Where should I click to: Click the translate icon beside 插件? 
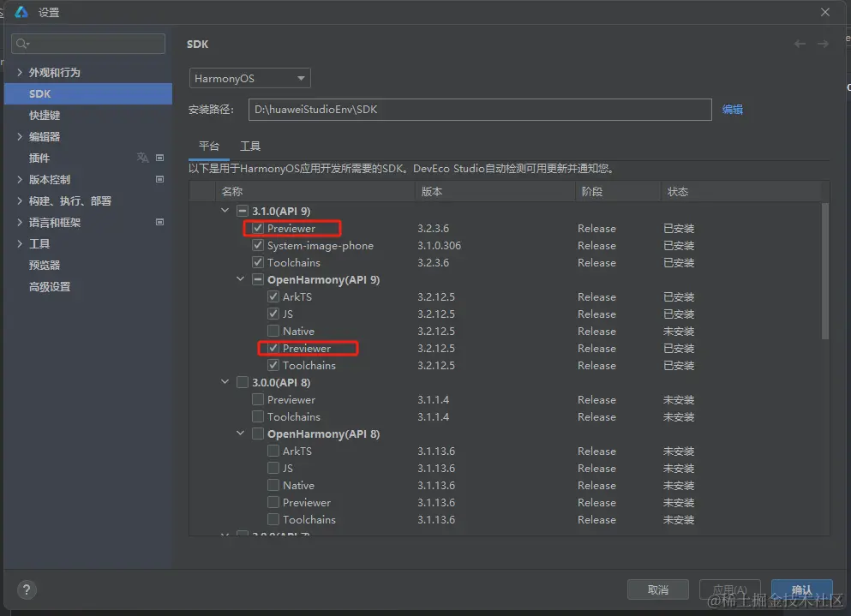[142, 158]
